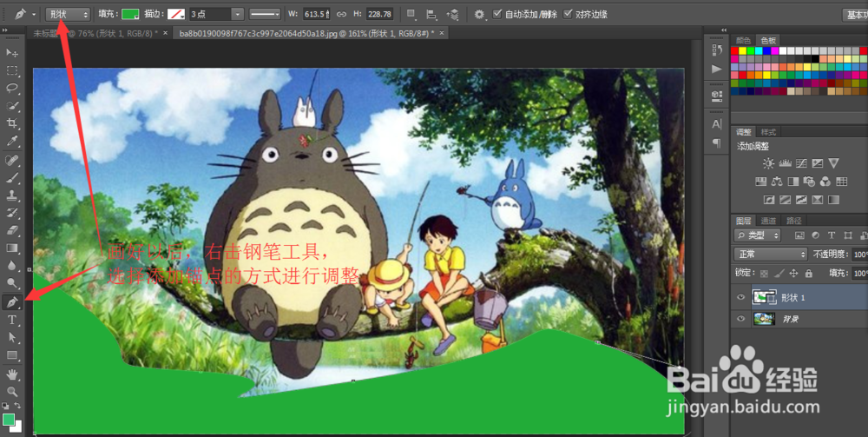Swap foreground and background colors
The image size is (868, 437).
click(17, 406)
